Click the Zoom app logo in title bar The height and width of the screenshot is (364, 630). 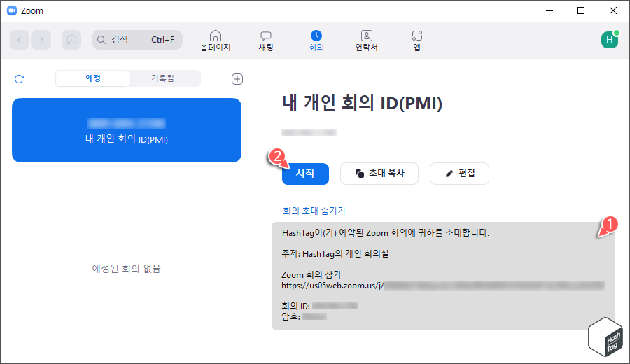(x=12, y=10)
